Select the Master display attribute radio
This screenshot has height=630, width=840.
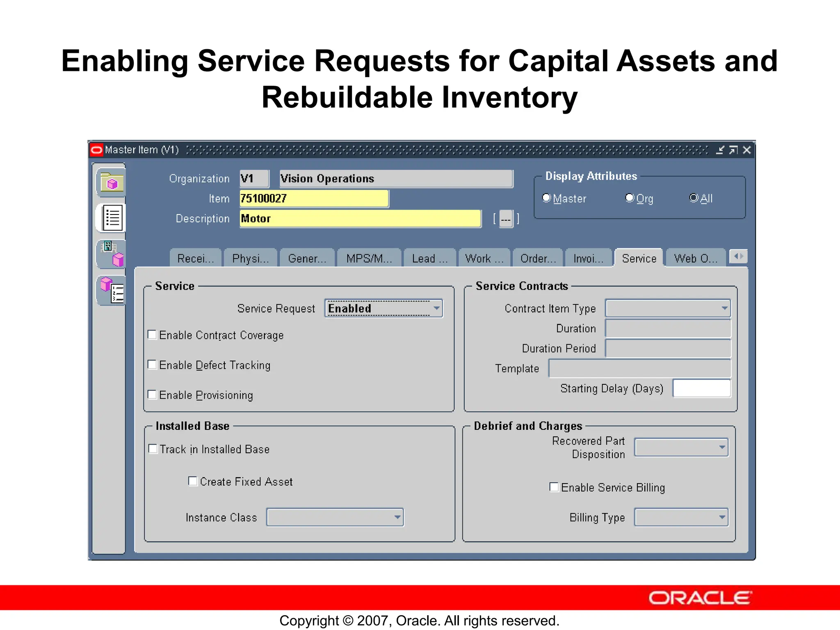(x=546, y=198)
